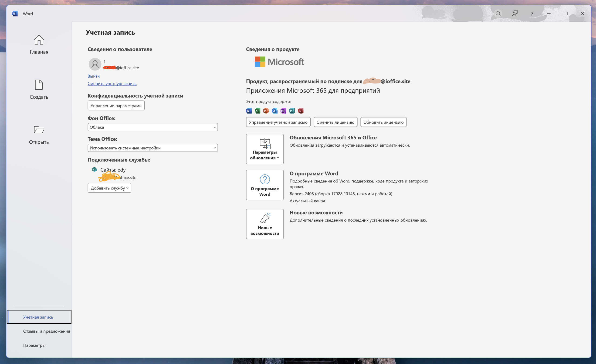Screen dimensions: 596x364
Task: Expand the Фон Office dropdown
Action: 152,127
